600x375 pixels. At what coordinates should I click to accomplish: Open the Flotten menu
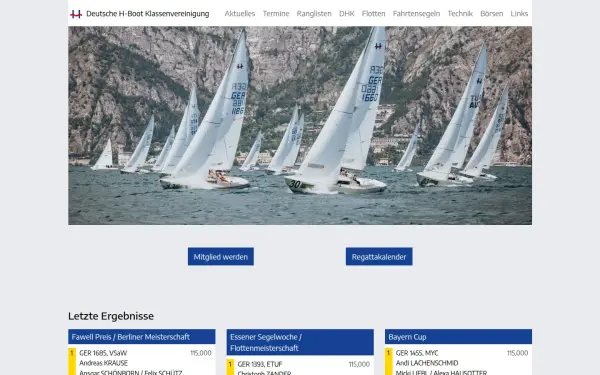click(373, 14)
